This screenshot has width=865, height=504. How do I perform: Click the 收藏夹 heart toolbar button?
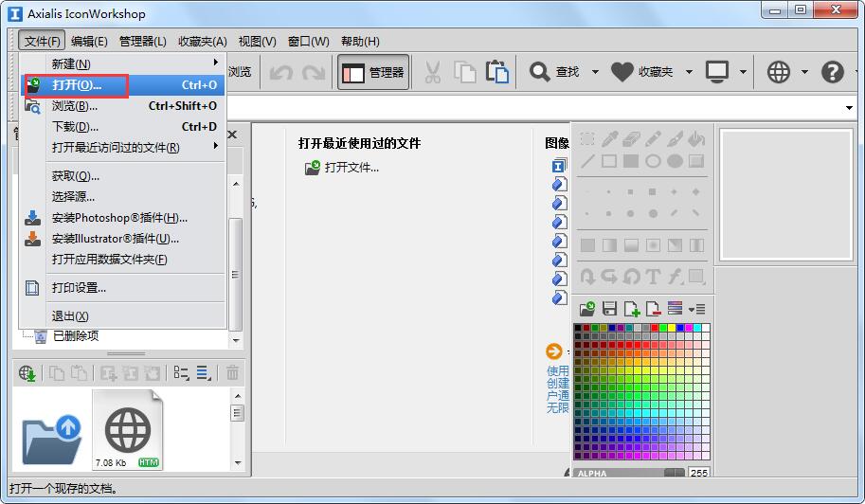point(642,72)
